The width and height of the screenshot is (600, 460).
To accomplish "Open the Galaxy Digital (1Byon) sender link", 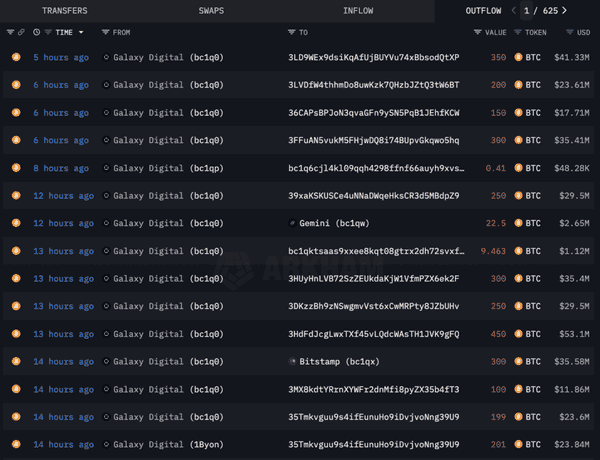I will (x=163, y=444).
